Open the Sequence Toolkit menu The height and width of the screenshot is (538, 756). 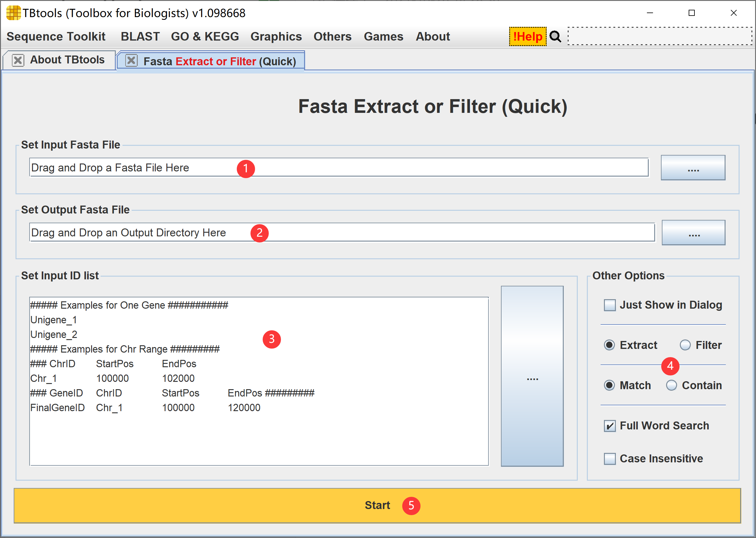coord(56,36)
